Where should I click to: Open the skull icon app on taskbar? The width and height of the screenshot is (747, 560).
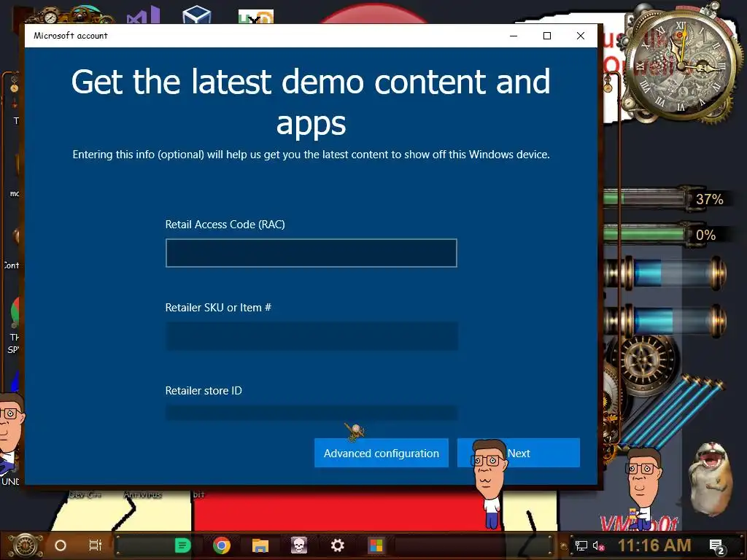(298, 545)
